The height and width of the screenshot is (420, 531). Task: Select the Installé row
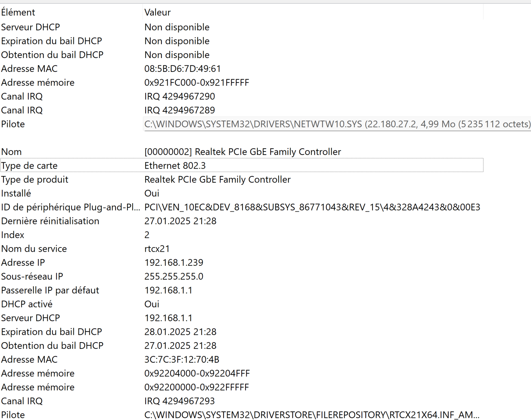click(152, 193)
